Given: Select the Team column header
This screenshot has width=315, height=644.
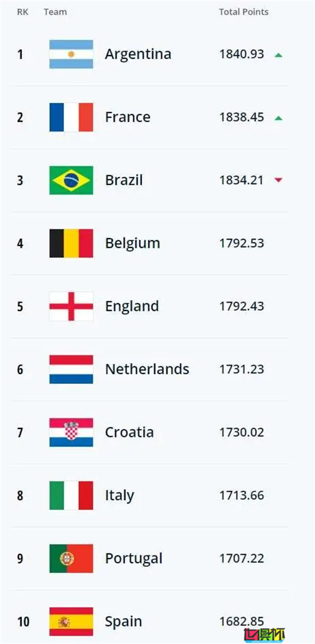Looking at the screenshot, I should [55, 12].
